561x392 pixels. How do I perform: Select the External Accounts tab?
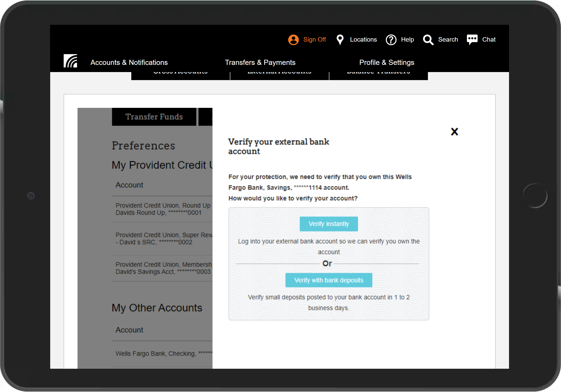(279, 75)
